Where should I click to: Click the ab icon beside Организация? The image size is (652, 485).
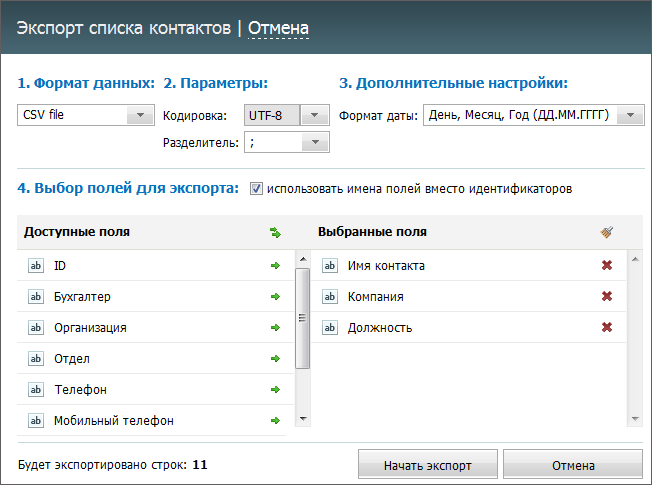coord(36,327)
